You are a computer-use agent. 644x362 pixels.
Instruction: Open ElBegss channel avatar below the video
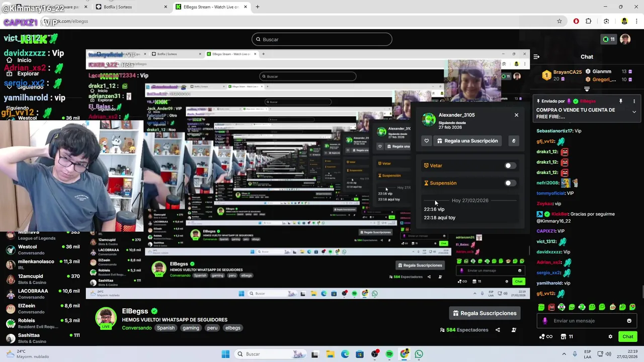tap(106, 318)
